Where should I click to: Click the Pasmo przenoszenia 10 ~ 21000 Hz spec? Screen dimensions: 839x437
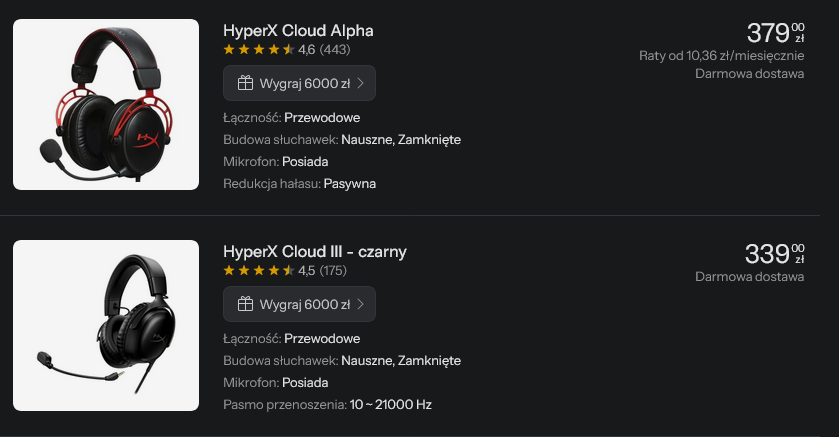(x=327, y=405)
